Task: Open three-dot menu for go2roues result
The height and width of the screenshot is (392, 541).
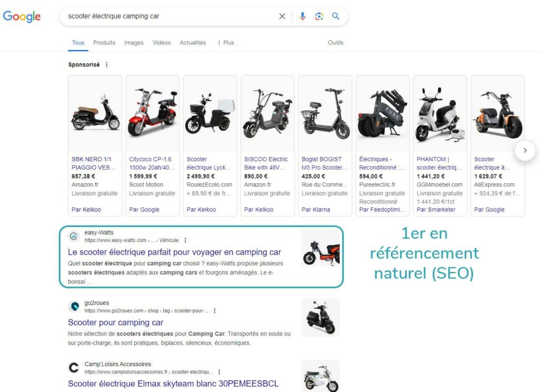Action: click(x=214, y=311)
